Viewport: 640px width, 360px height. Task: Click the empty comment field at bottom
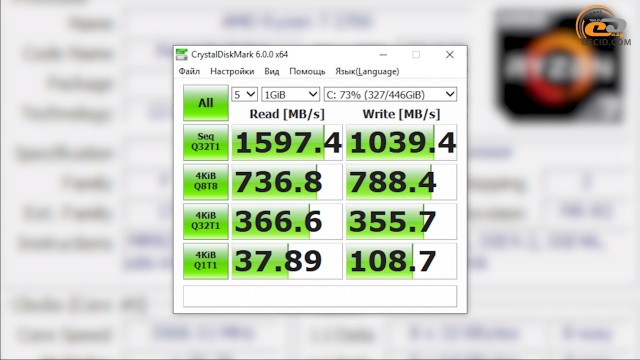(x=320, y=296)
